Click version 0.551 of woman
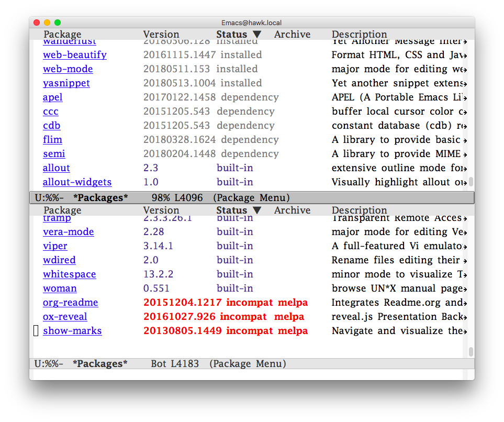This screenshot has height=422, width=504. tap(156, 288)
